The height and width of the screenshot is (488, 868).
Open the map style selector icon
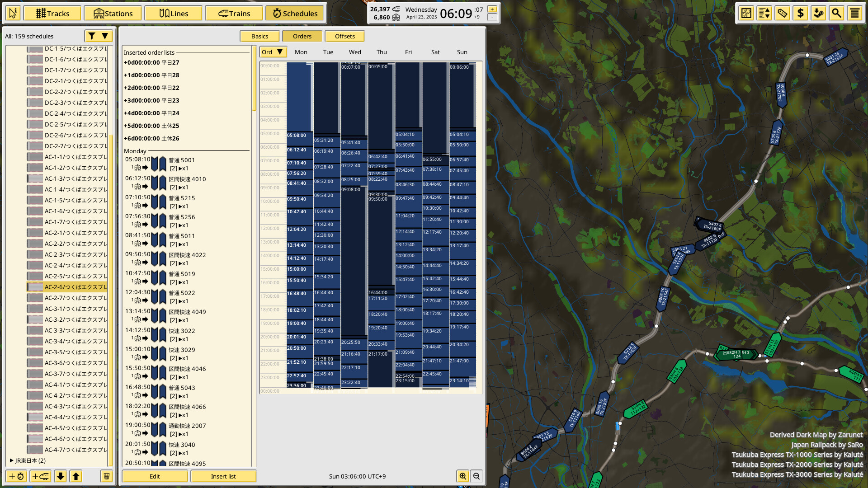[745, 13]
